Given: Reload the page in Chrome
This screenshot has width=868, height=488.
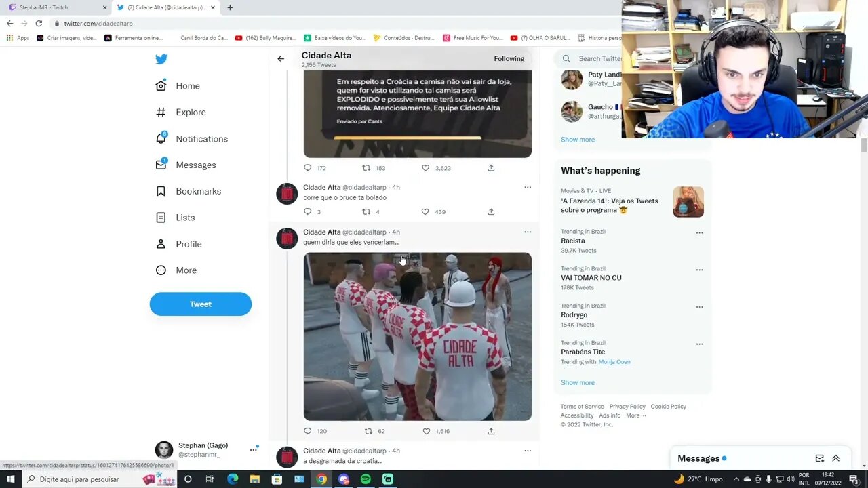Looking at the screenshot, I should (39, 23).
